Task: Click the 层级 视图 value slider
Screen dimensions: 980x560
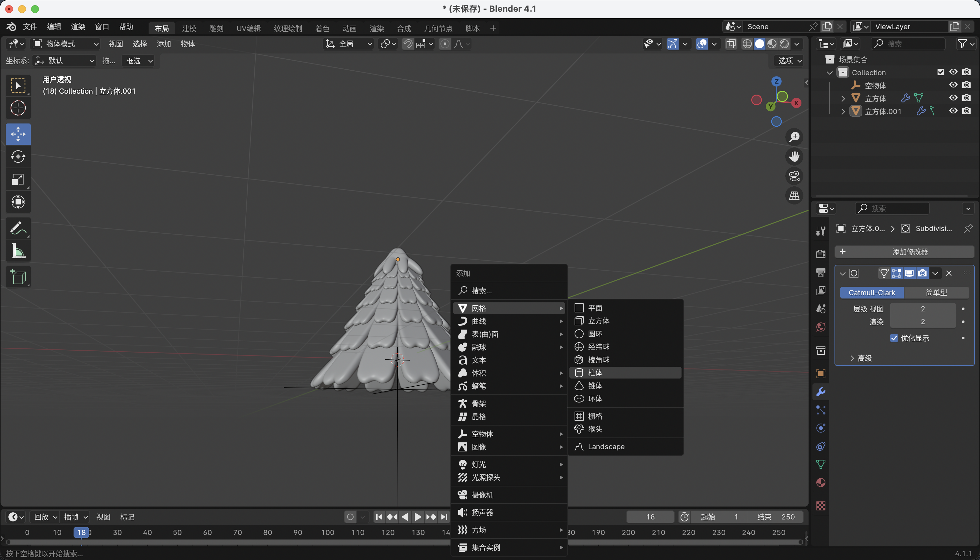Action: 922,309
